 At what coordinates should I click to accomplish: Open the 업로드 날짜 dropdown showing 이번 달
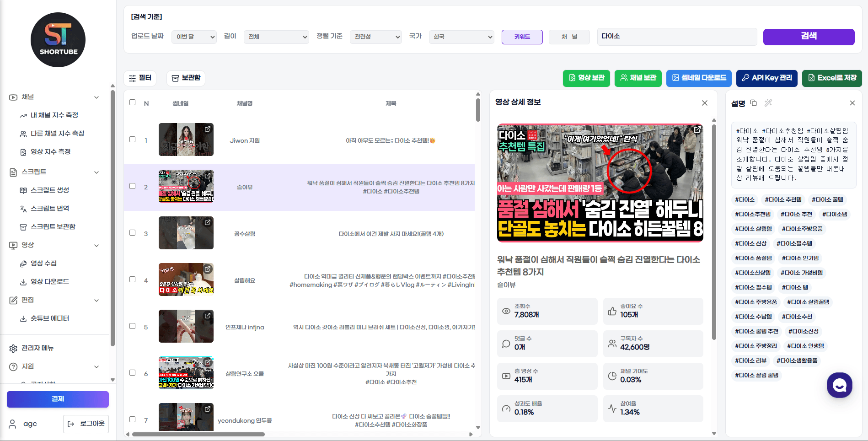coord(194,37)
